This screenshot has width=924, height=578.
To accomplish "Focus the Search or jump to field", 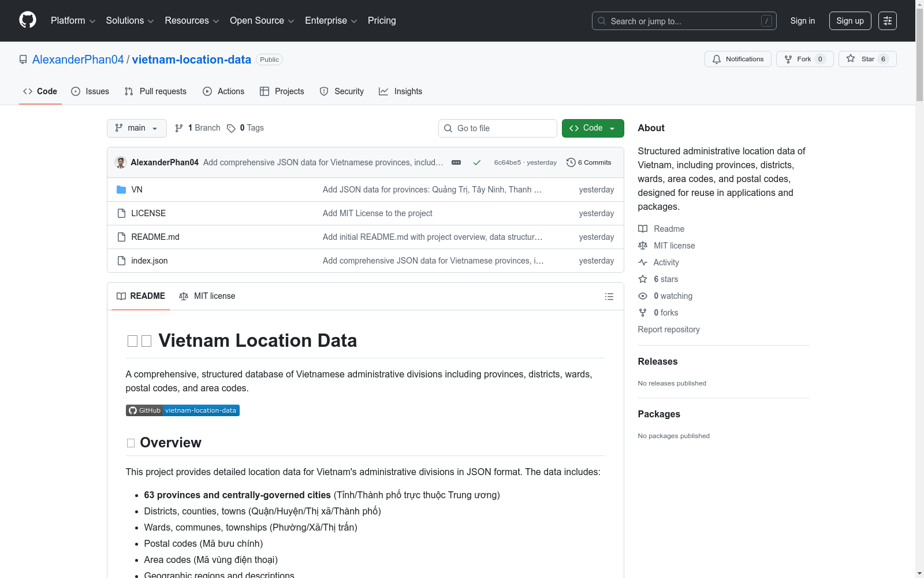I will pos(684,21).
